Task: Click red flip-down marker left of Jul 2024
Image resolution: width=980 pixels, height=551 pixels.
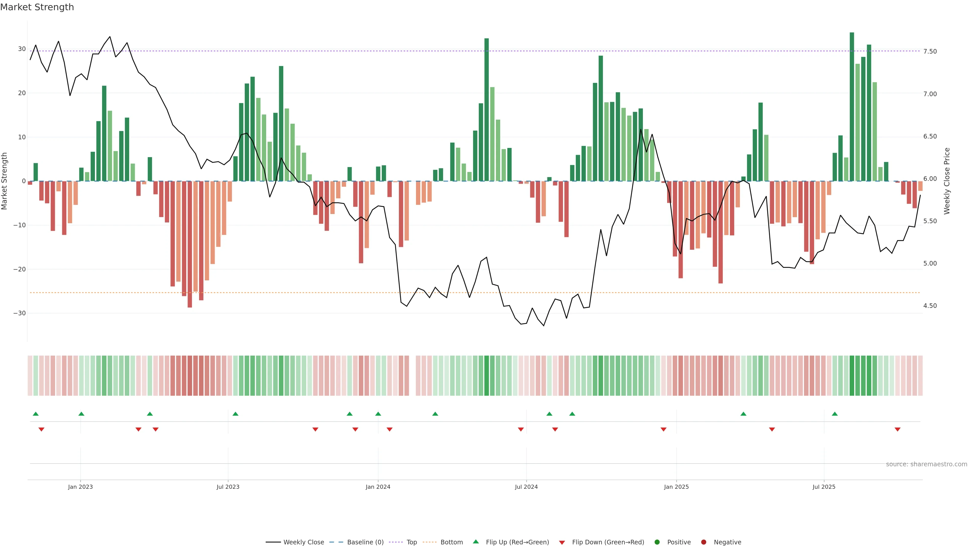Action: tap(521, 429)
